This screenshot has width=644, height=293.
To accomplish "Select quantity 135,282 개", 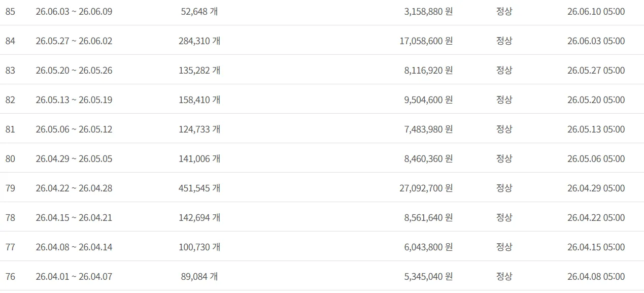I will [x=199, y=70].
